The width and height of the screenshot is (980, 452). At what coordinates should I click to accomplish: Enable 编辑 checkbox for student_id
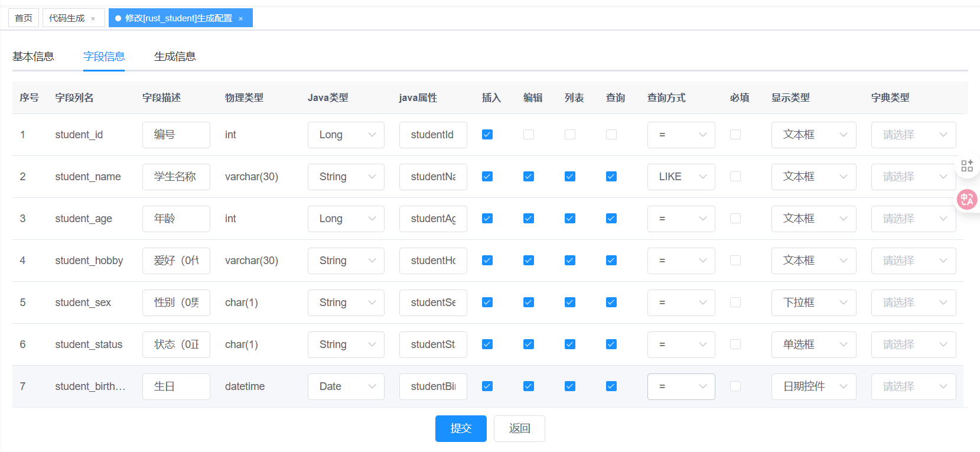coord(529,135)
